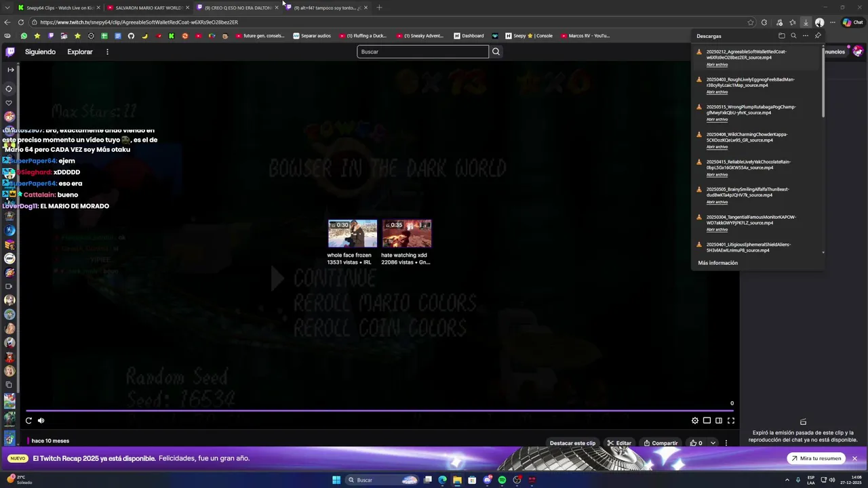Viewport: 868px width, 488px height.
Task: Open the WhatsApp bookmark icon
Action: pos(24,36)
